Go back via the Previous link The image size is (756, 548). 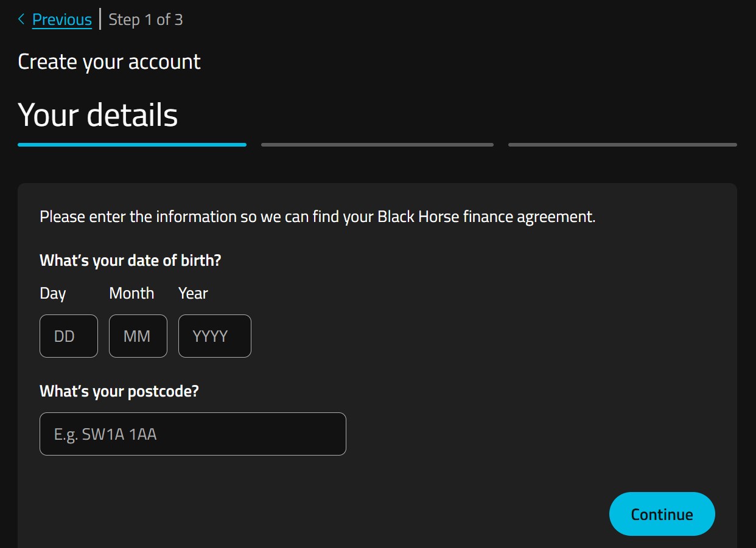tap(62, 19)
